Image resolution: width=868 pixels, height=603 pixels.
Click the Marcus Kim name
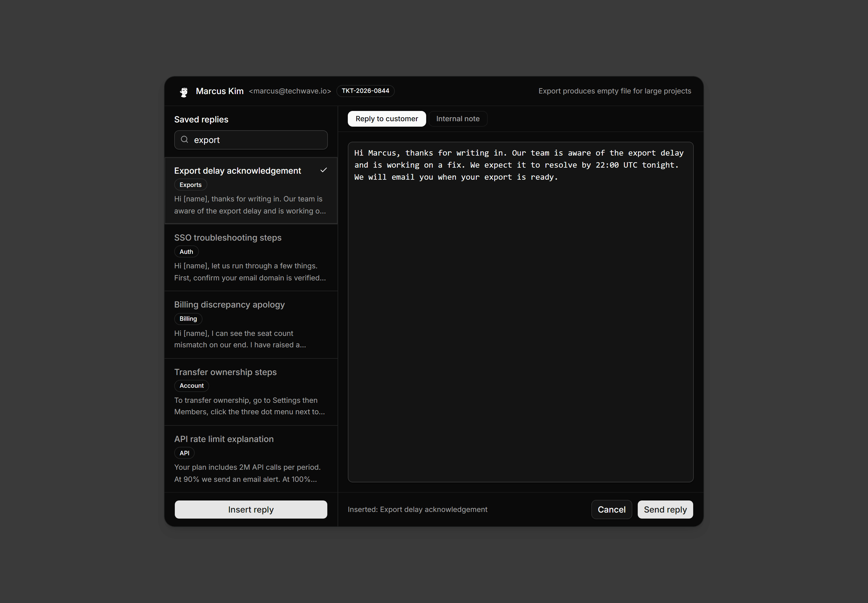click(x=219, y=91)
